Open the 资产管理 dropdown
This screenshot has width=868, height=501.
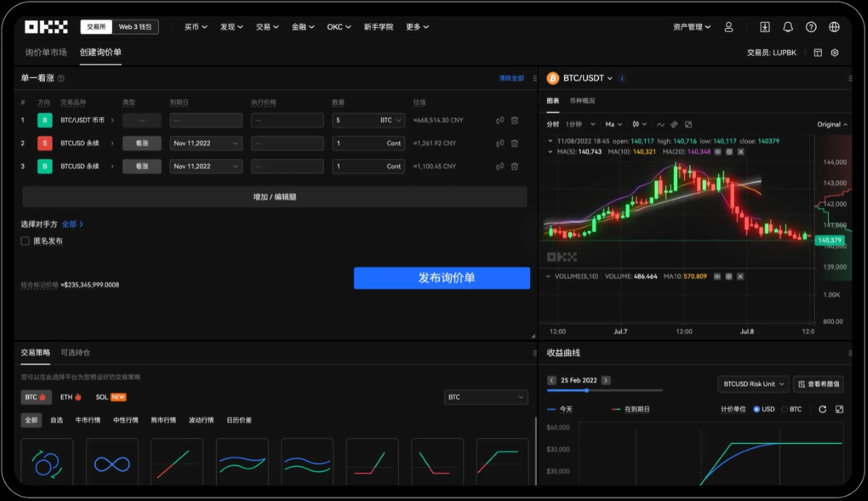692,27
